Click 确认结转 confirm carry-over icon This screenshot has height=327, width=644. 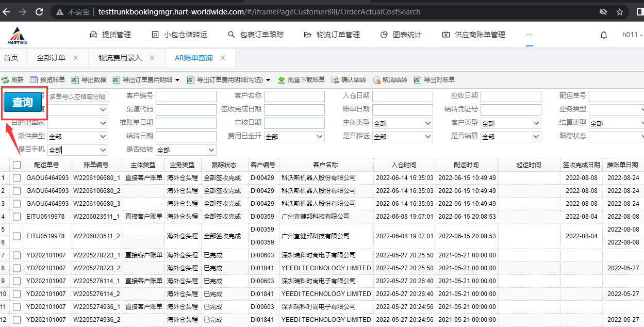click(x=335, y=80)
